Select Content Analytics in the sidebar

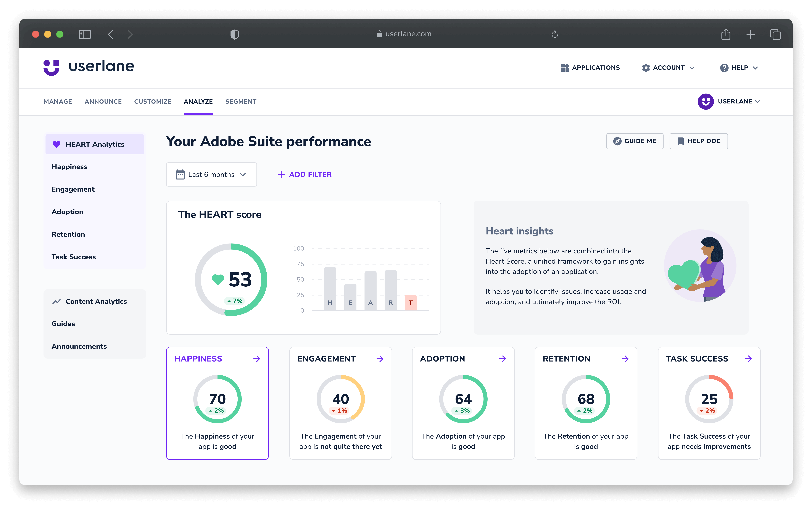tap(95, 301)
